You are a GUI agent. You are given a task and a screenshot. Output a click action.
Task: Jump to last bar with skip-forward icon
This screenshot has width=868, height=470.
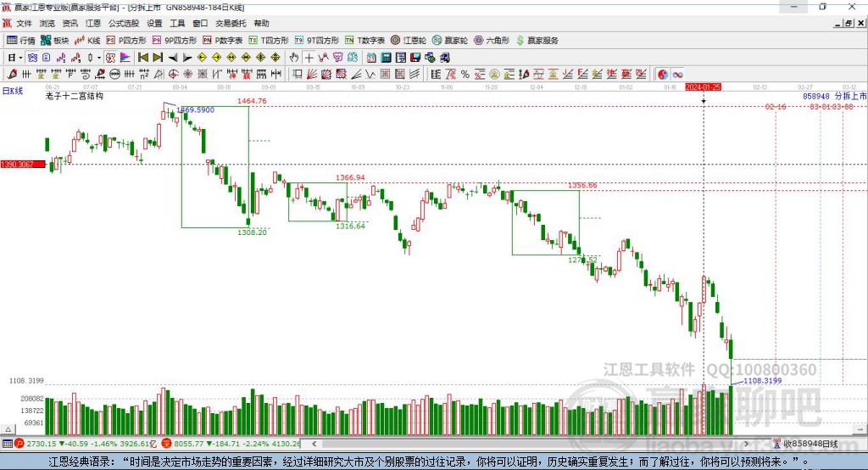coord(158,58)
